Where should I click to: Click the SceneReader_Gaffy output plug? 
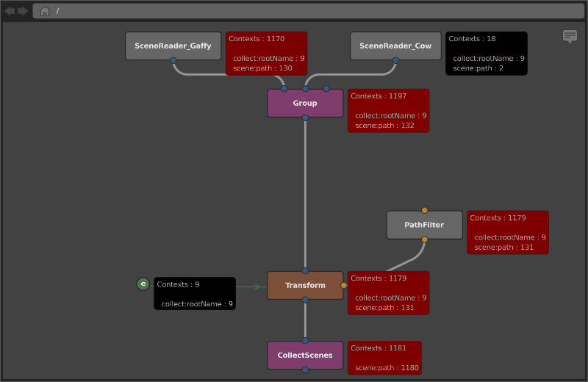point(173,60)
